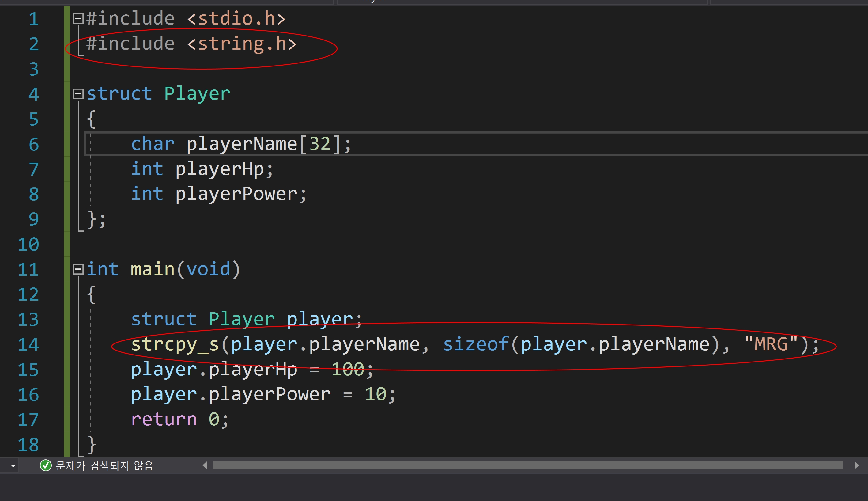Click the 'void' keyword in main
Image resolution: width=868 pixels, height=501 pixels.
pos(208,269)
